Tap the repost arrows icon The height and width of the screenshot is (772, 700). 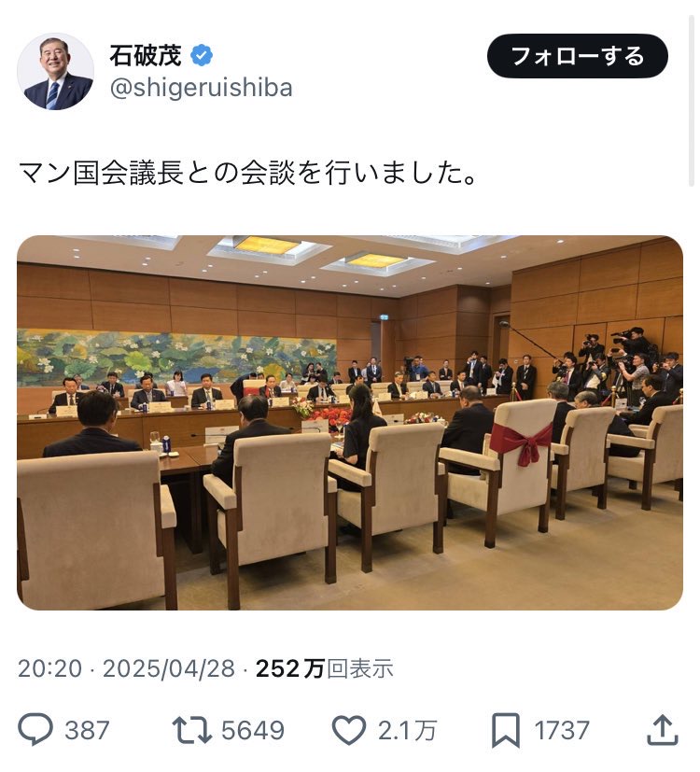tap(192, 730)
